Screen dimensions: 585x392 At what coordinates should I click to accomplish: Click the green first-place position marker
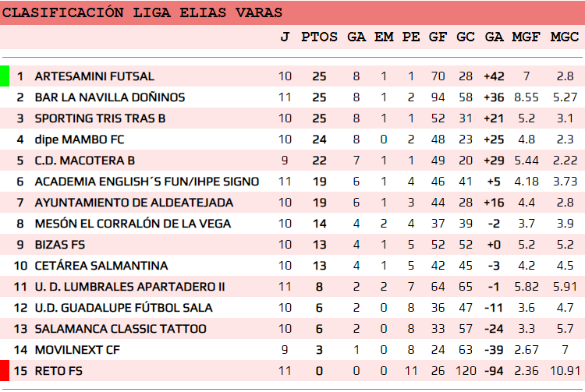[x=5, y=76]
